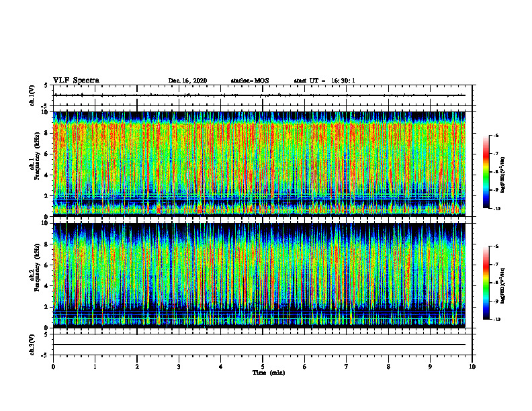Image resolution: width=532 pixels, height=411 pixels.
Task: Click the ch.1 frequency tick label "8"
Action: [x=46, y=133]
